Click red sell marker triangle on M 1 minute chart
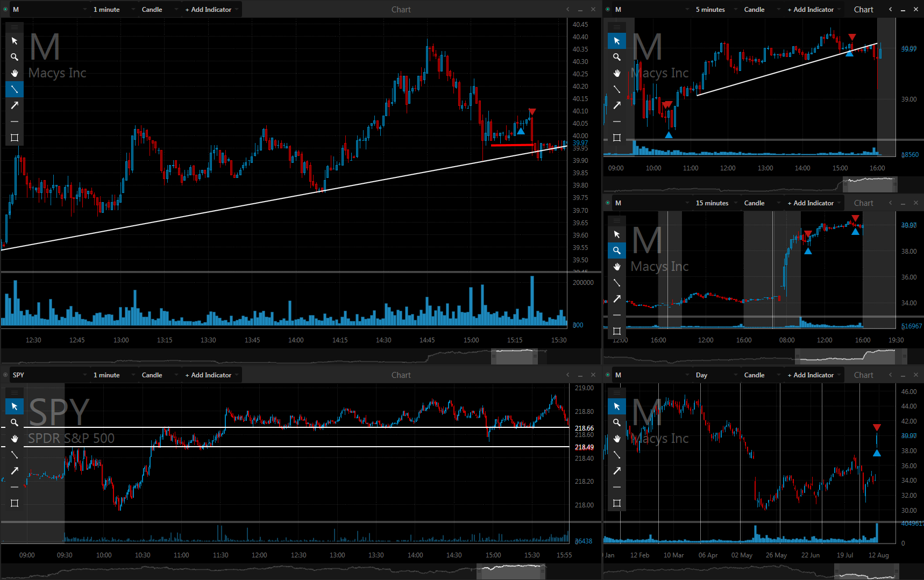Viewport: 924px width, 580px height. pos(532,112)
